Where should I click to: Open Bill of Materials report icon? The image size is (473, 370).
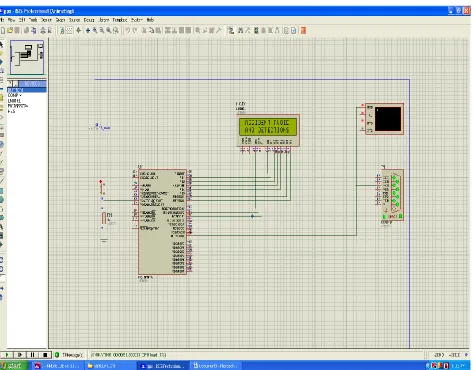click(x=286, y=31)
